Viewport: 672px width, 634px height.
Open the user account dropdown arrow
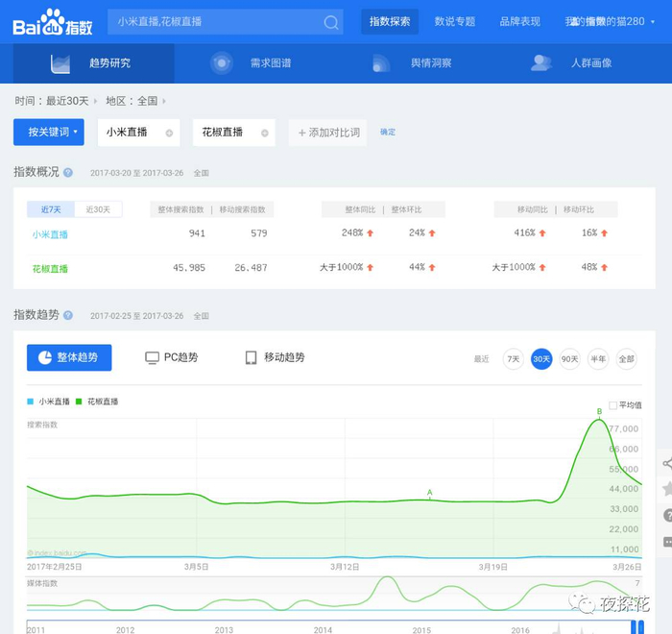(653, 22)
